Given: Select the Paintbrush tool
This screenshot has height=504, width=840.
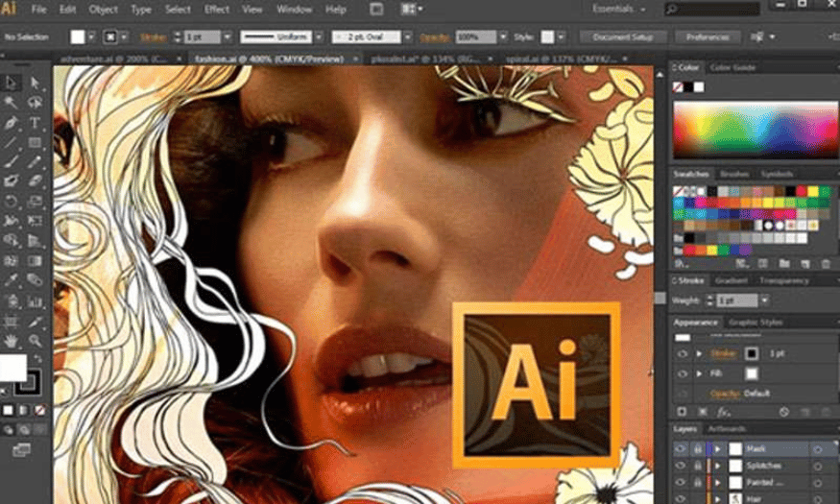Looking at the screenshot, I should pos(11,161).
